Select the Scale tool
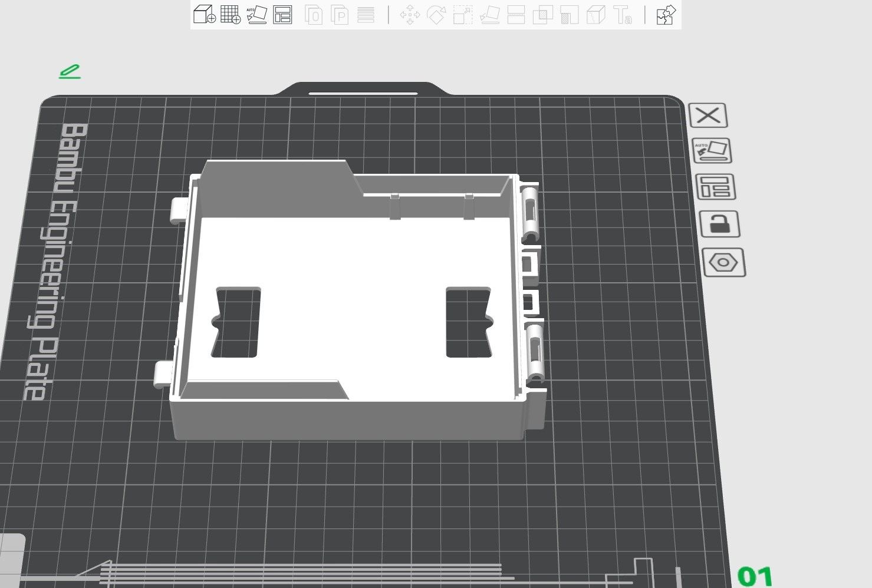 coord(463,14)
